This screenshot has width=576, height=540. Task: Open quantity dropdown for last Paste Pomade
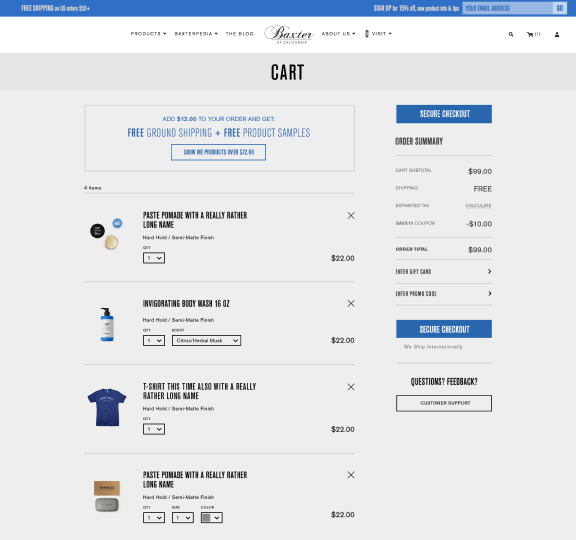[154, 518]
